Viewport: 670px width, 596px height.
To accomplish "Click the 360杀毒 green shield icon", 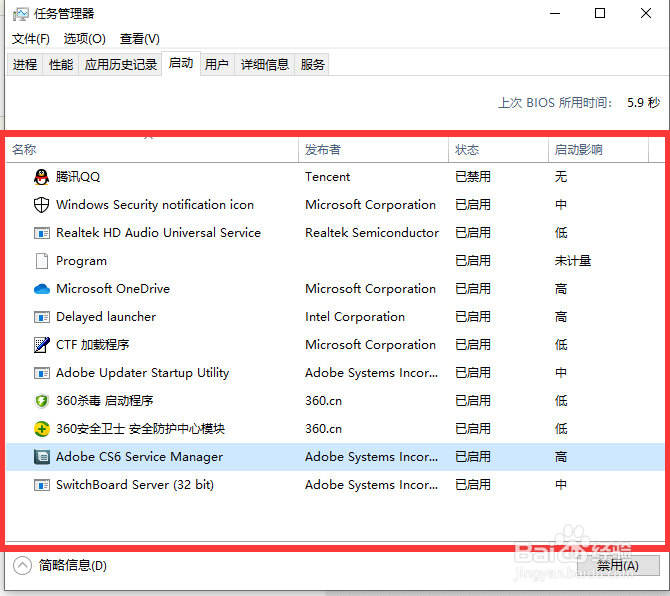I will click(x=41, y=401).
